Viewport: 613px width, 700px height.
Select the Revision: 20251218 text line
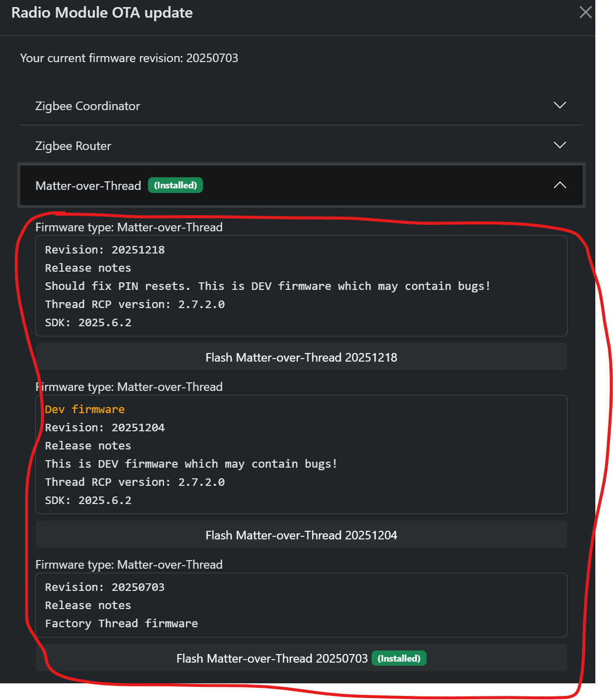click(x=105, y=249)
